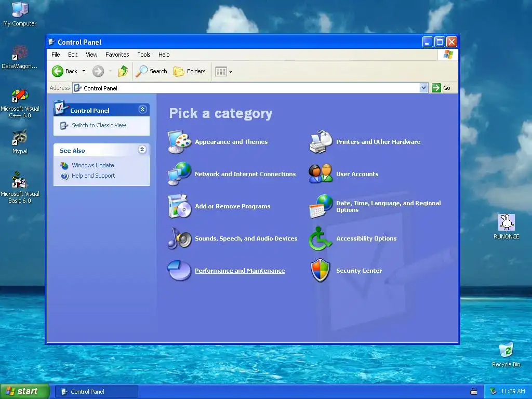Click the Security Center text link
Viewport: 532px width, 399px height.
point(359,271)
